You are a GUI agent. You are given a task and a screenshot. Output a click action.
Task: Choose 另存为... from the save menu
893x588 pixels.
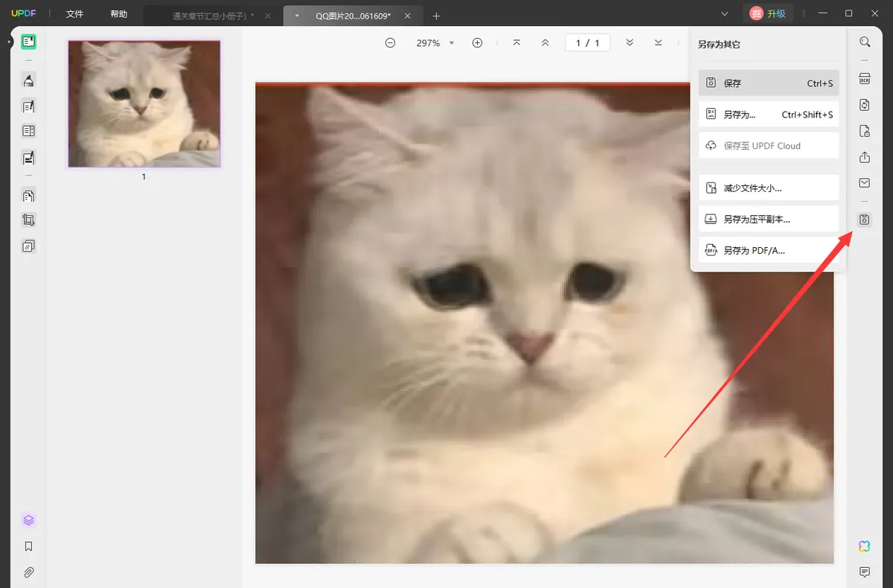[x=769, y=115]
